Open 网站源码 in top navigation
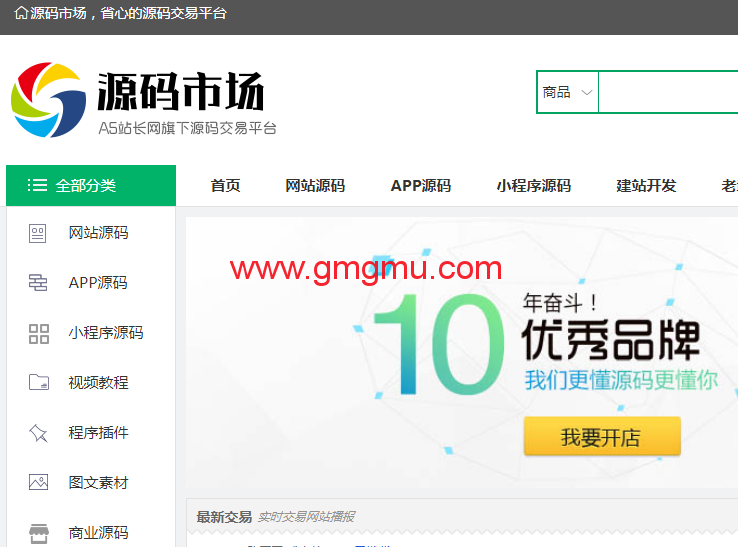The width and height of the screenshot is (738, 547). [x=315, y=185]
